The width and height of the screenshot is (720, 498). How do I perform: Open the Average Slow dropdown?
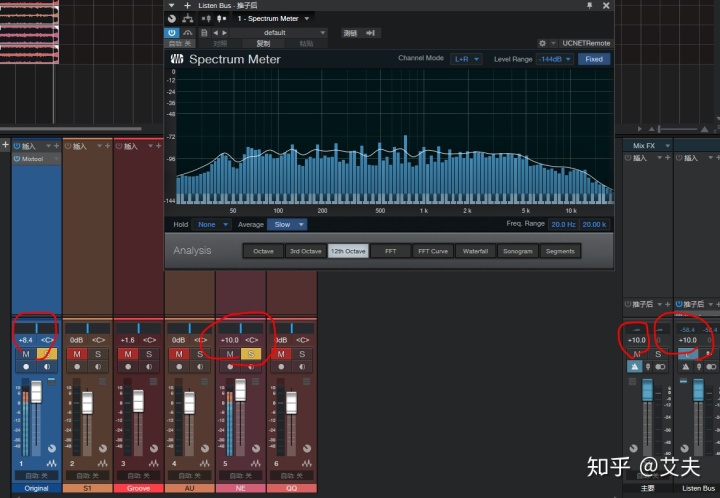point(287,224)
